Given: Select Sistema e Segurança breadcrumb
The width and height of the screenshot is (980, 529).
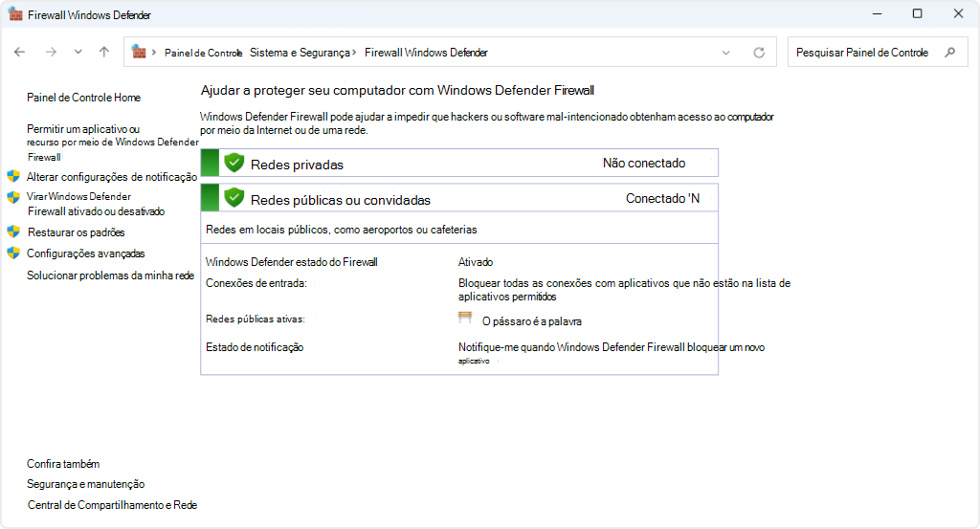Looking at the screenshot, I should pos(300,53).
